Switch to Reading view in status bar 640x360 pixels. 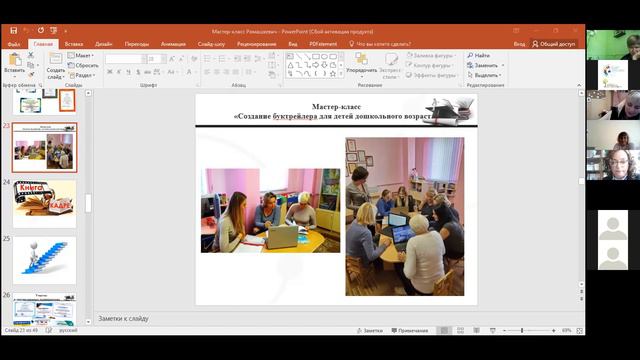[x=476, y=330]
